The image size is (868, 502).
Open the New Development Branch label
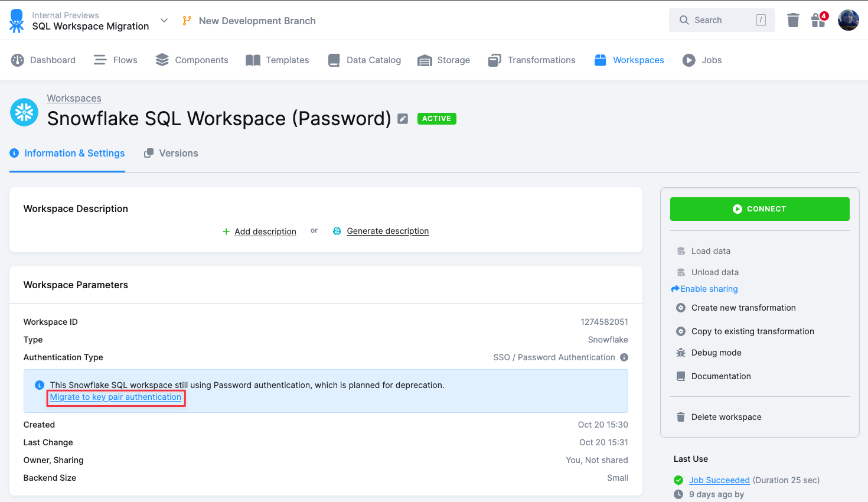pos(257,21)
